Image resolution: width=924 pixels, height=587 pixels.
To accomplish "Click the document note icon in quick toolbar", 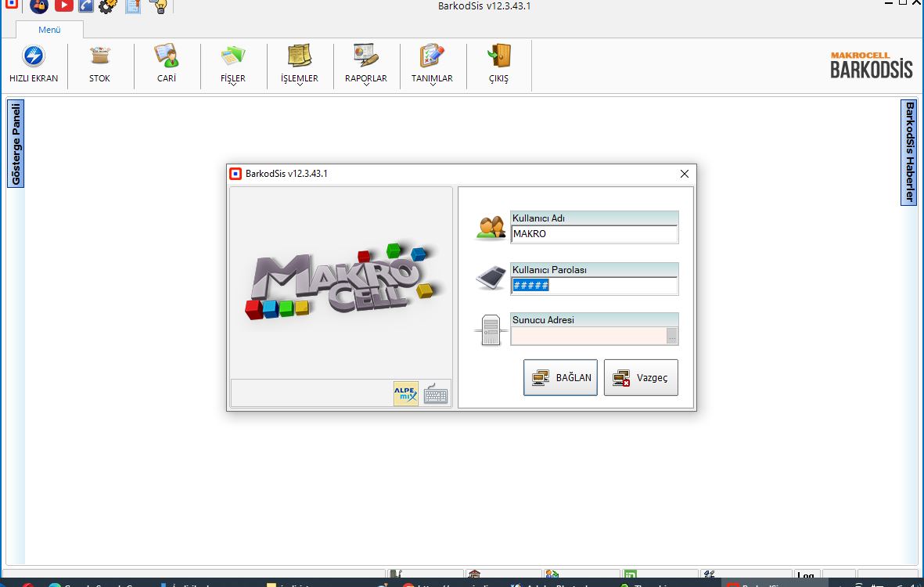I will 133,6.
